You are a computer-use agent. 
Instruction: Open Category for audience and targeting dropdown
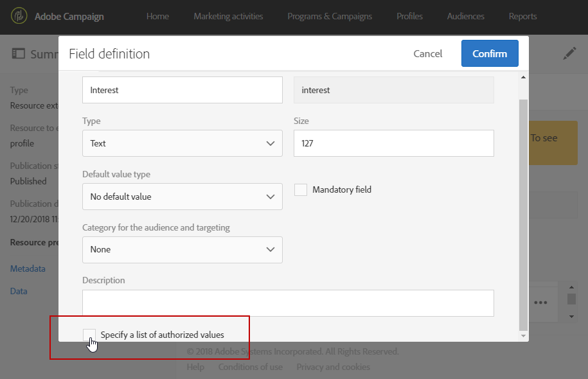(x=183, y=249)
